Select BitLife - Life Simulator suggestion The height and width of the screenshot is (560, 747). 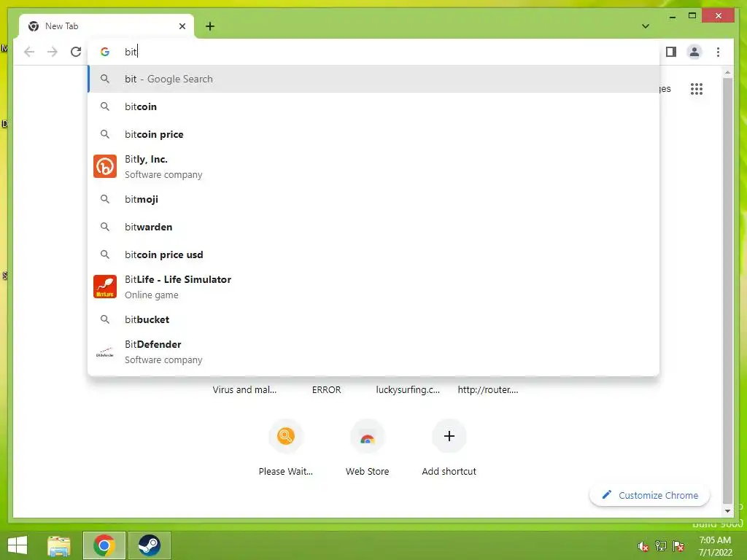(x=373, y=287)
